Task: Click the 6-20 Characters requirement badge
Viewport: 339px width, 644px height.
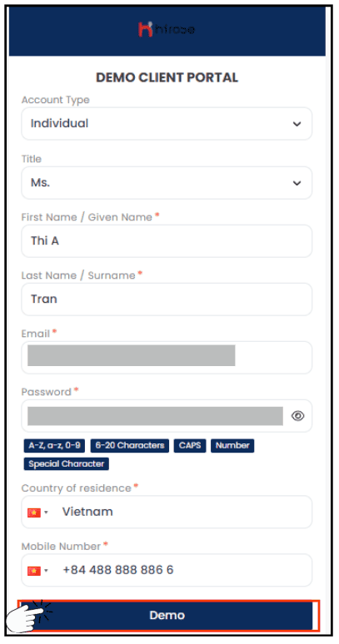Action: tap(129, 446)
